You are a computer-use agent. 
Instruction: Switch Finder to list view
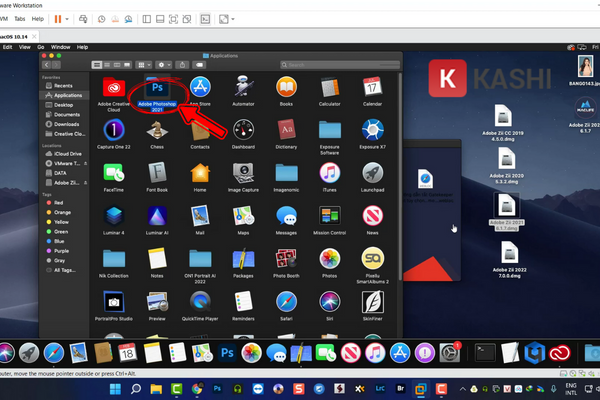point(108,63)
